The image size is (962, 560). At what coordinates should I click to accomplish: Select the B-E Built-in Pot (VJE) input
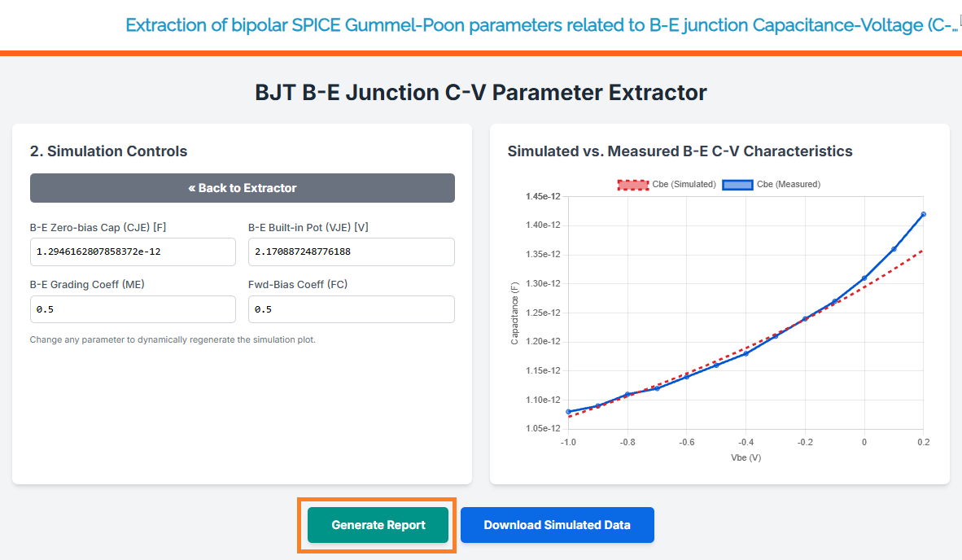click(x=351, y=252)
